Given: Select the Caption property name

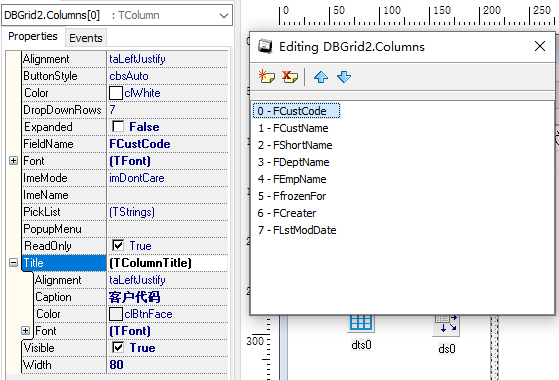Looking at the screenshot, I should (x=70, y=297).
